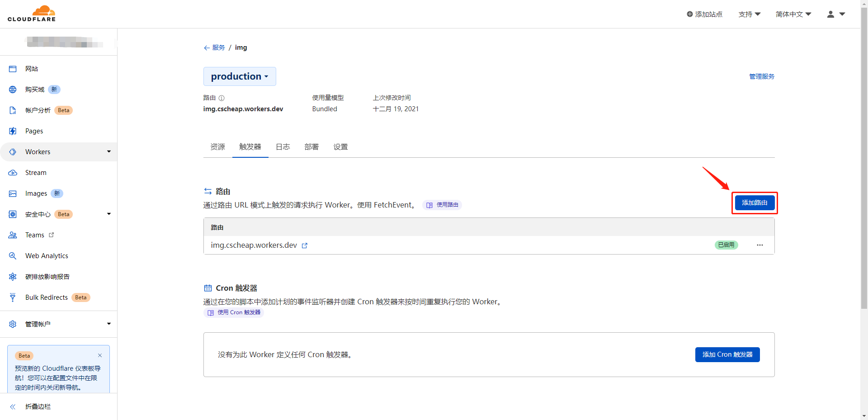Expand the 安全中心 submenu arrow
The height and width of the screenshot is (420, 868).
109,214
